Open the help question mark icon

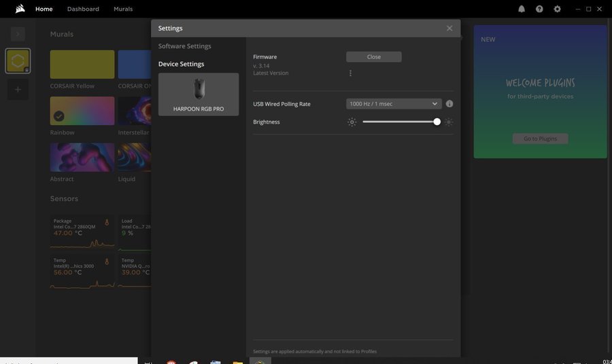(x=539, y=9)
